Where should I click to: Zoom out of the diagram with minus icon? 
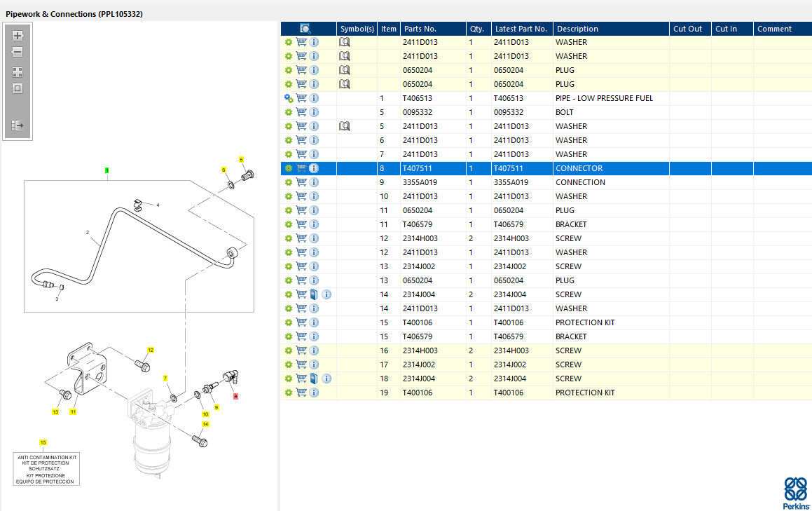coord(18,52)
